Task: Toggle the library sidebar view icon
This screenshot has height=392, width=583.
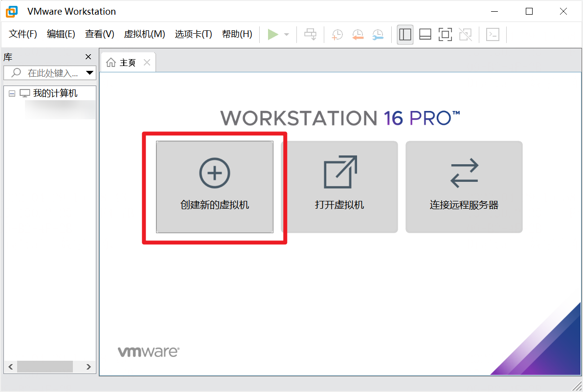Action: [405, 35]
